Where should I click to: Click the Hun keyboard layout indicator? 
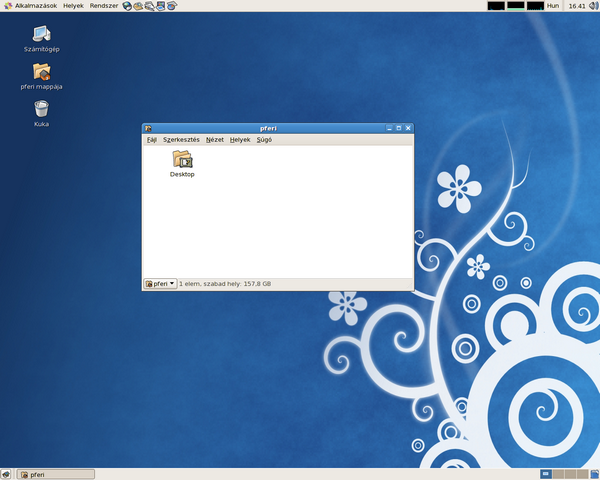(x=552, y=6)
